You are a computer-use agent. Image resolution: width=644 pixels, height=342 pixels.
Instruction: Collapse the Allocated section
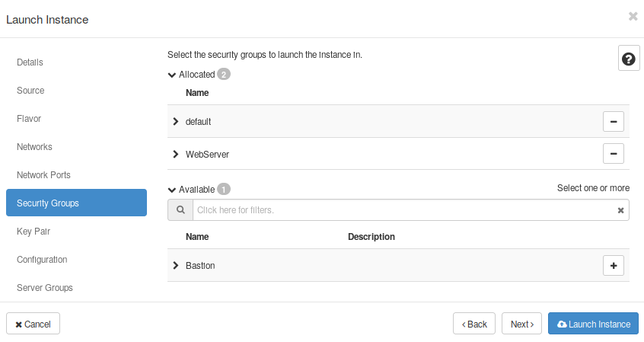(172, 75)
